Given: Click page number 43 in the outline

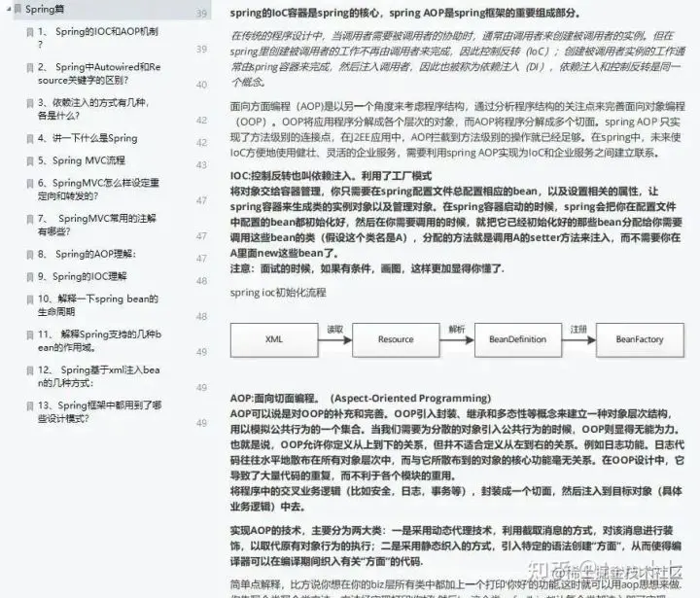Looking at the screenshot, I should [201, 165].
